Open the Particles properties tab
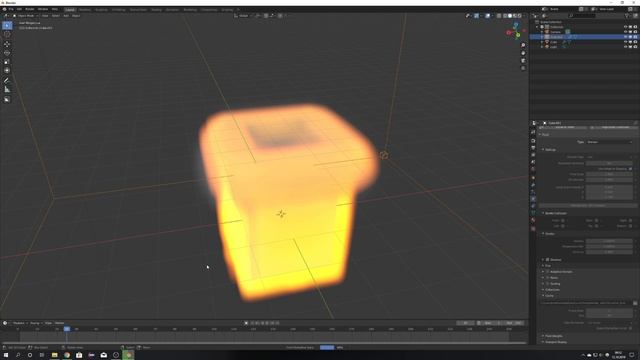This screenshot has height=360, width=640. (x=533, y=192)
